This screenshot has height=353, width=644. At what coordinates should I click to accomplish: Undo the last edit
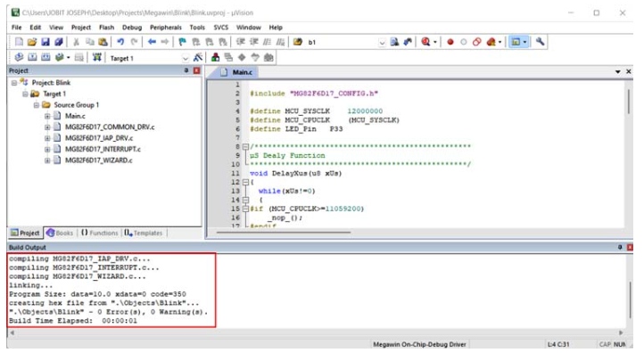coord(120,42)
